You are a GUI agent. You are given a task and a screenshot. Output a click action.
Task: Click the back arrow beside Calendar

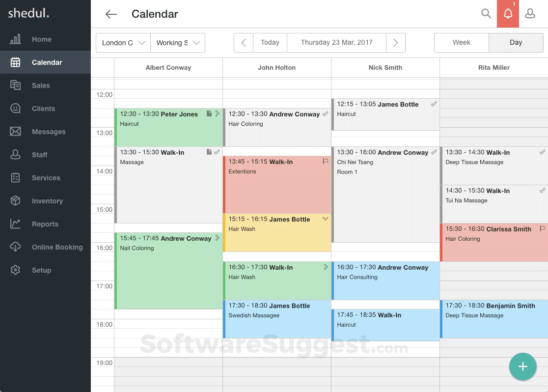(x=111, y=14)
